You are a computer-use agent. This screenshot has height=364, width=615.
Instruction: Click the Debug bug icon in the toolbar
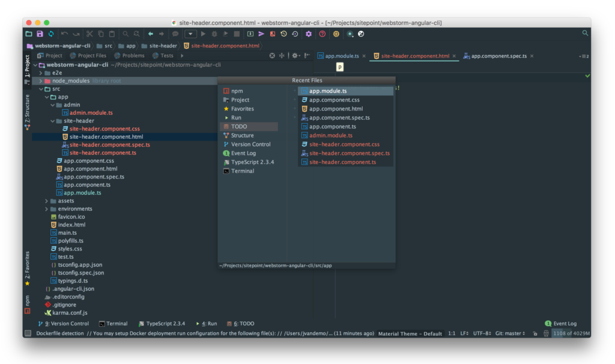(x=214, y=34)
